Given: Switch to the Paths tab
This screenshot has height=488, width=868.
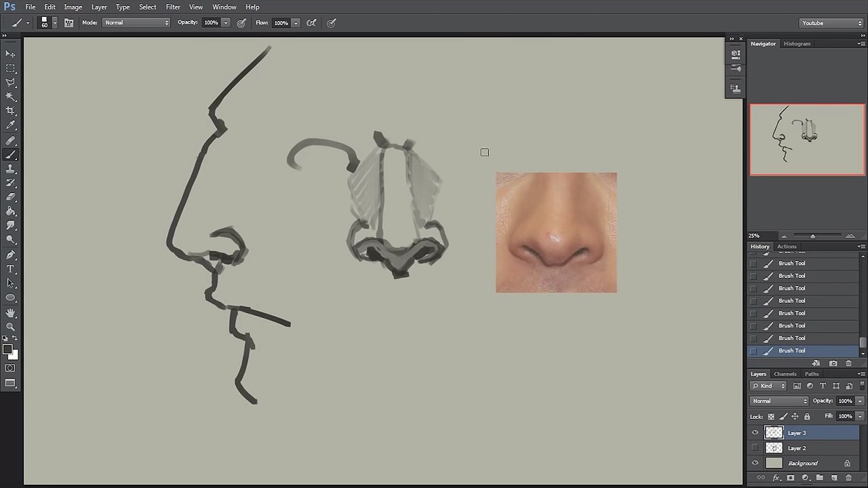Looking at the screenshot, I should click(x=812, y=374).
